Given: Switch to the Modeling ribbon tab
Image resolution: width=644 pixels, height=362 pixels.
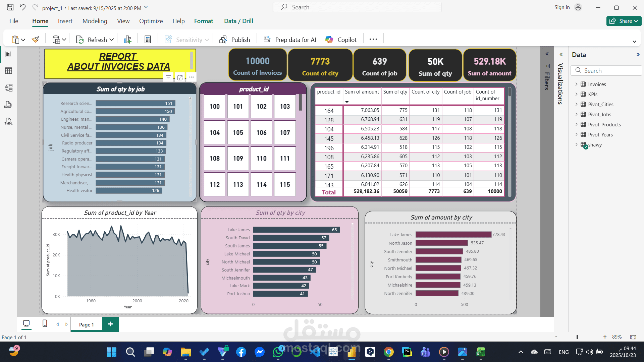Looking at the screenshot, I should [x=95, y=21].
